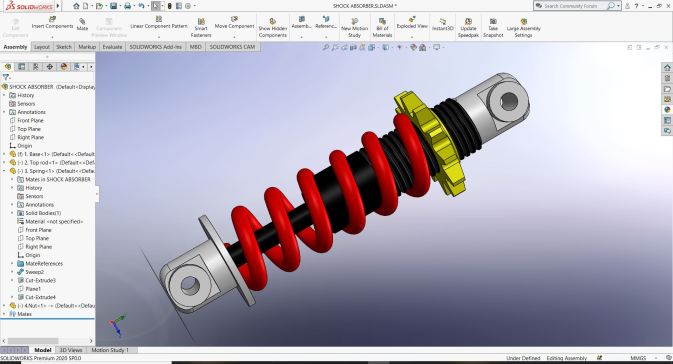Select the Cut-Extrude3 feature
The width and height of the screenshot is (673, 364).
[40, 280]
